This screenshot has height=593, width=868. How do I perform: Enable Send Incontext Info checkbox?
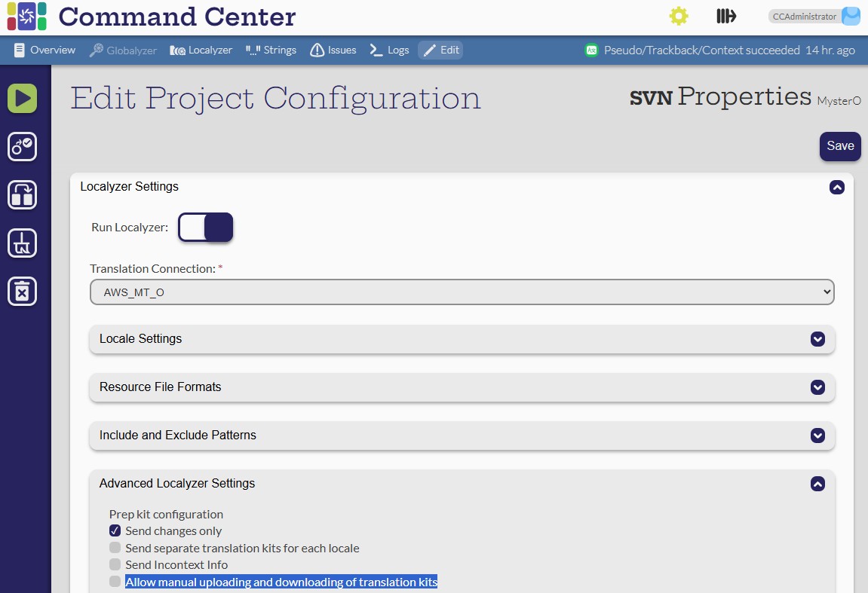(x=115, y=564)
